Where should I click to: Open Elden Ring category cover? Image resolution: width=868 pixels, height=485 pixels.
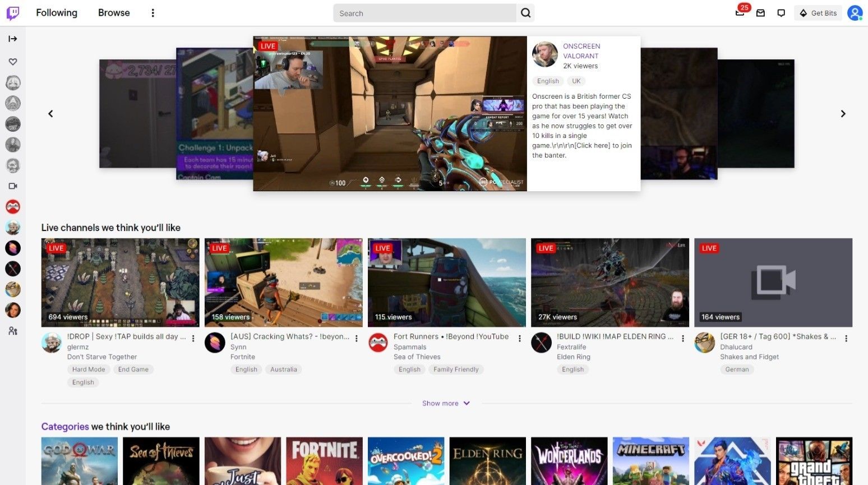[488, 461]
